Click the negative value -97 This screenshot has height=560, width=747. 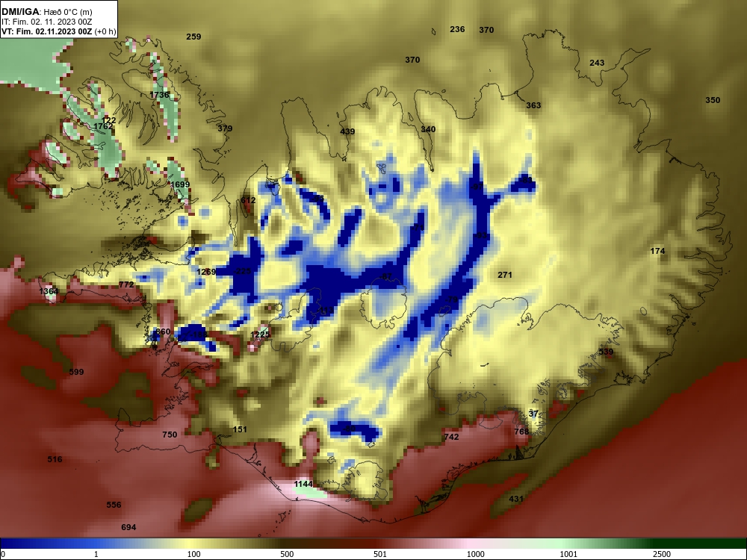tap(477, 187)
